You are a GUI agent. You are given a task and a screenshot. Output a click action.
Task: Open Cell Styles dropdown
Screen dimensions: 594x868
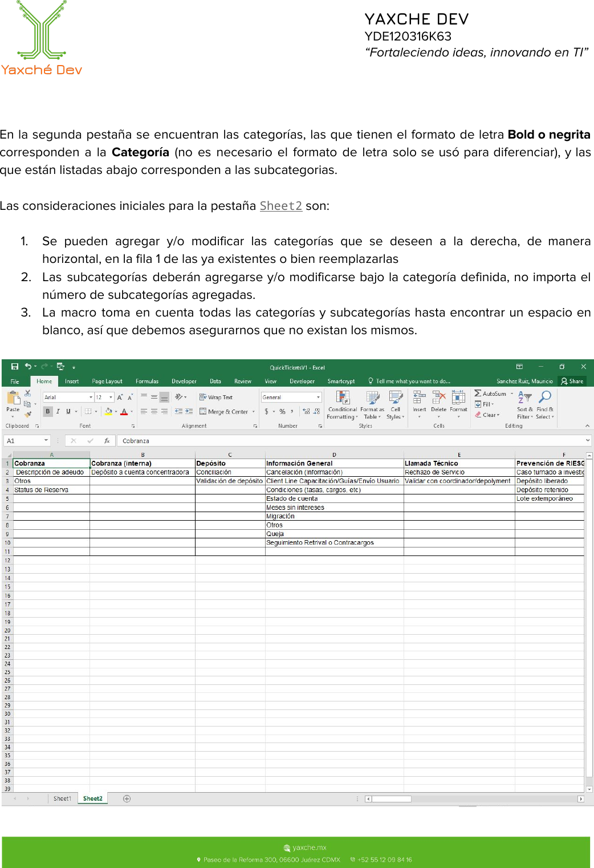coord(395,405)
